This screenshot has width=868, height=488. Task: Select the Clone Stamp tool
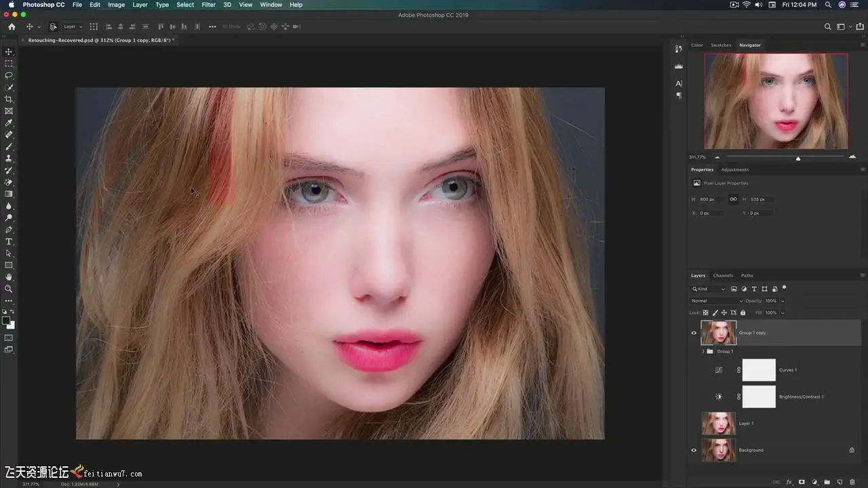pyautogui.click(x=9, y=158)
